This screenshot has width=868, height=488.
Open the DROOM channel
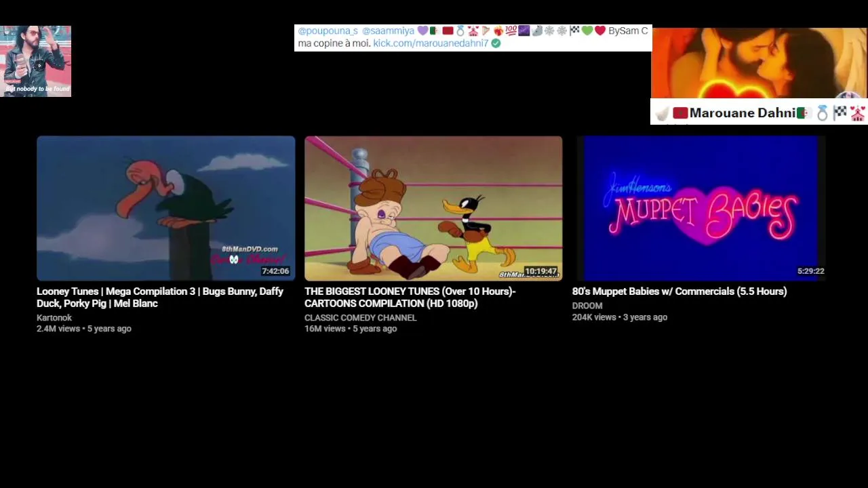point(587,306)
